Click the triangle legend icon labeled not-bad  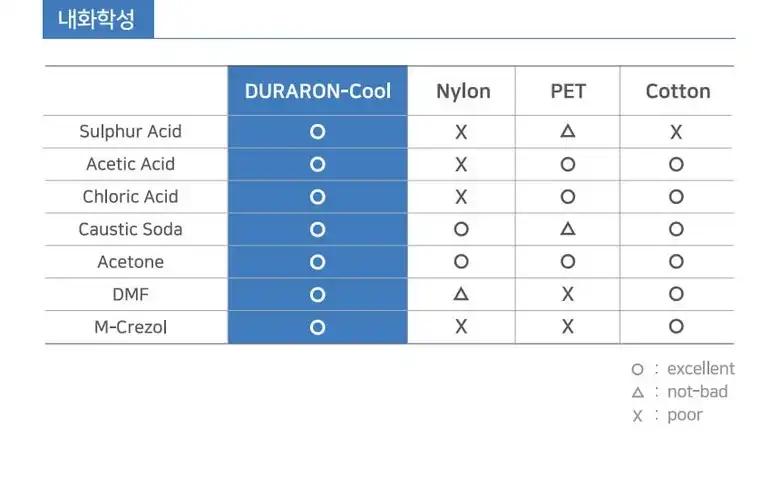click(637, 393)
